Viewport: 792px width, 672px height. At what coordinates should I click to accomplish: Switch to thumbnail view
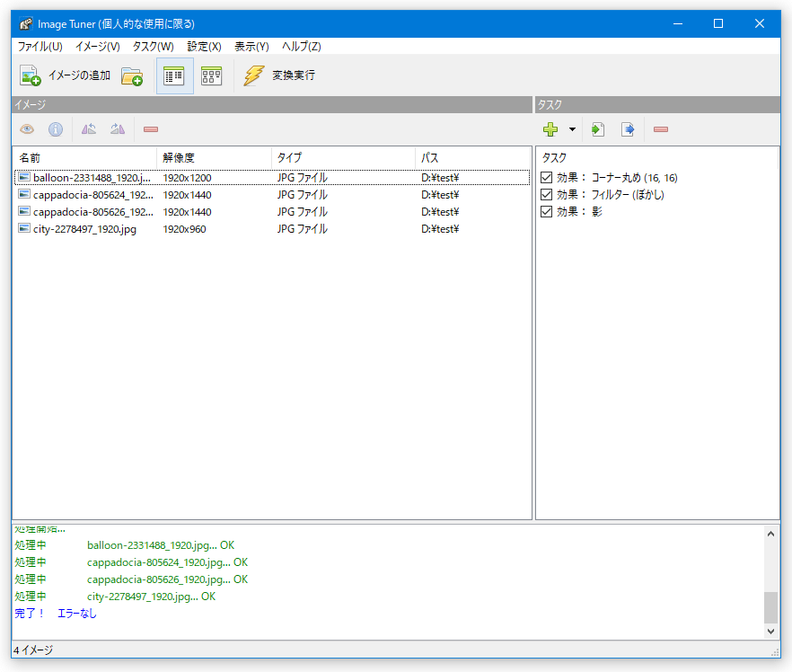click(x=212, y=76)
